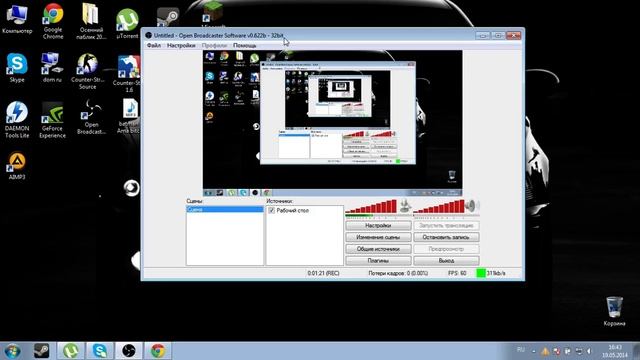Viewport: 640px width, 360px height.
Task: Open the Настройки menu in menu bar
Action: click(x=181, y=45)
